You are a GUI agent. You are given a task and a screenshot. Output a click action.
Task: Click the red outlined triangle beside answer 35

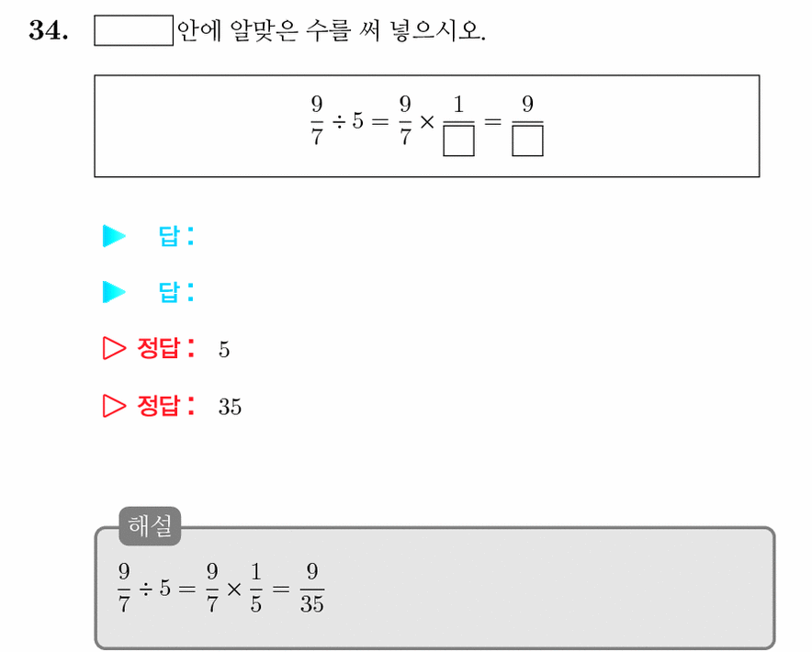(x=114, y=406)
